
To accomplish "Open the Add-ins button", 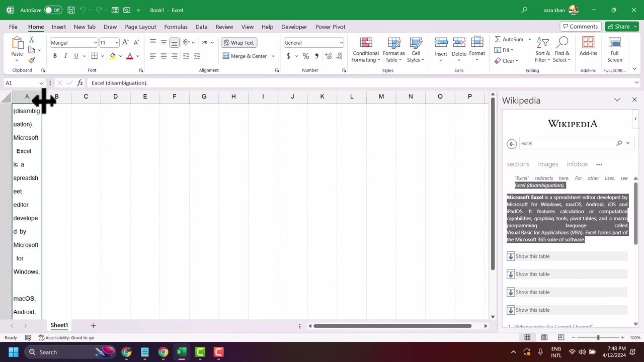I will coord(588,48).
